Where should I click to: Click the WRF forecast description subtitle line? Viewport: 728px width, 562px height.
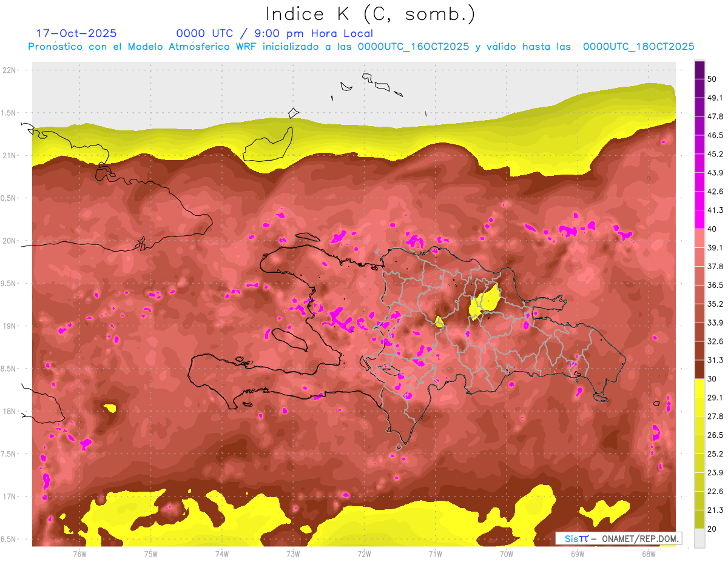[x=361, y=47]
